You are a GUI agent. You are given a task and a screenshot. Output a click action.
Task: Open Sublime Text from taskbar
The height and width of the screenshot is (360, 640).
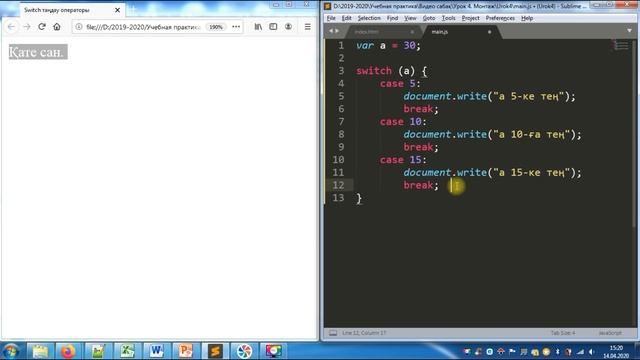tap(215, 351)
